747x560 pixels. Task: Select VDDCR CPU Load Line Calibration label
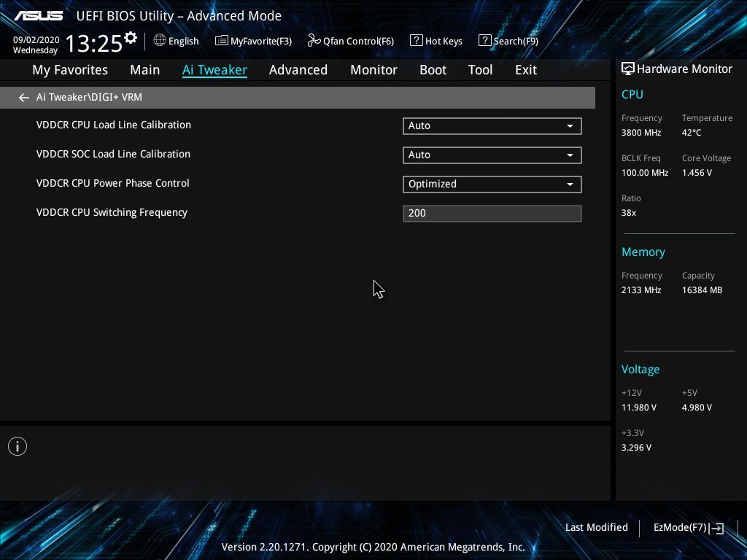tap(113, 125)
